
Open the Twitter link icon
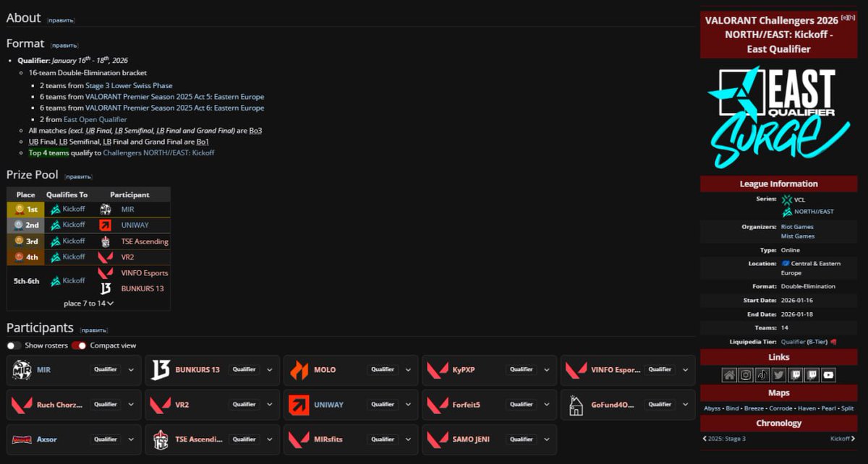point(778,374)
